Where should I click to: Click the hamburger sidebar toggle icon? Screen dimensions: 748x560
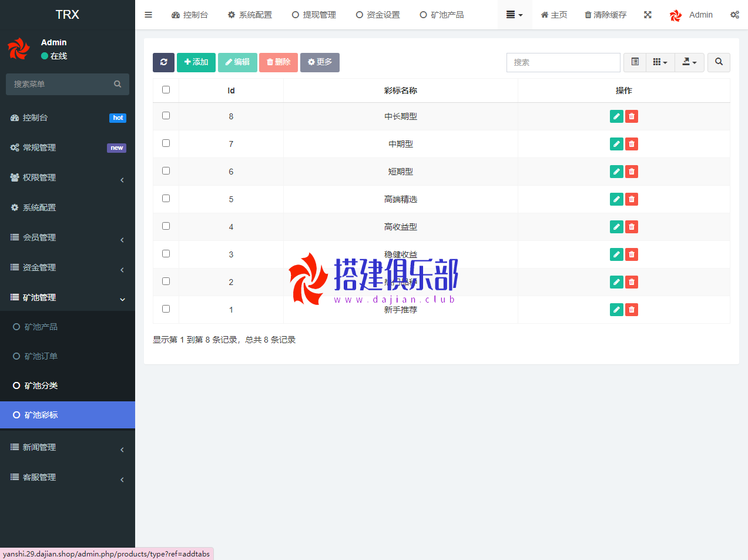[x=149, y=15]
